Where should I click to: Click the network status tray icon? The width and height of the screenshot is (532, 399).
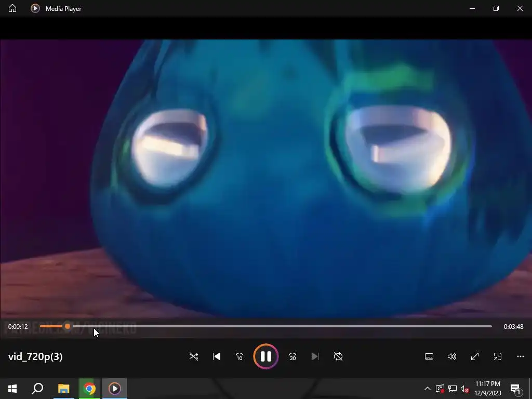(x=452, y=389)
